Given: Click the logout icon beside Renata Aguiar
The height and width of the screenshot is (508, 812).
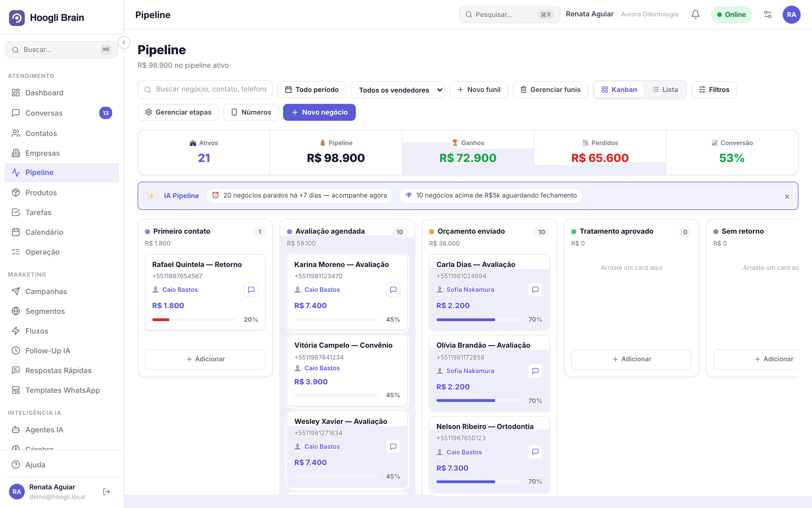Looking at the screenshot, I should tap(106, 492).
